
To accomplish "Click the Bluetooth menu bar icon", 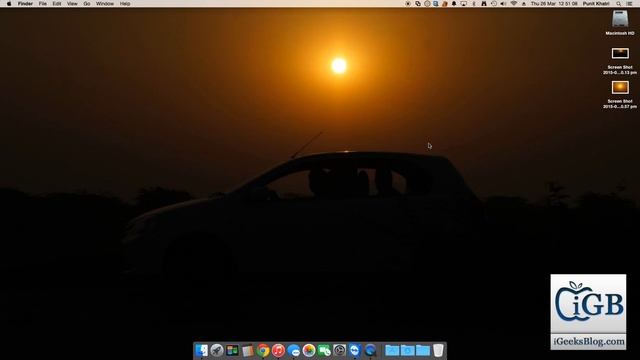I will point(474,4).
